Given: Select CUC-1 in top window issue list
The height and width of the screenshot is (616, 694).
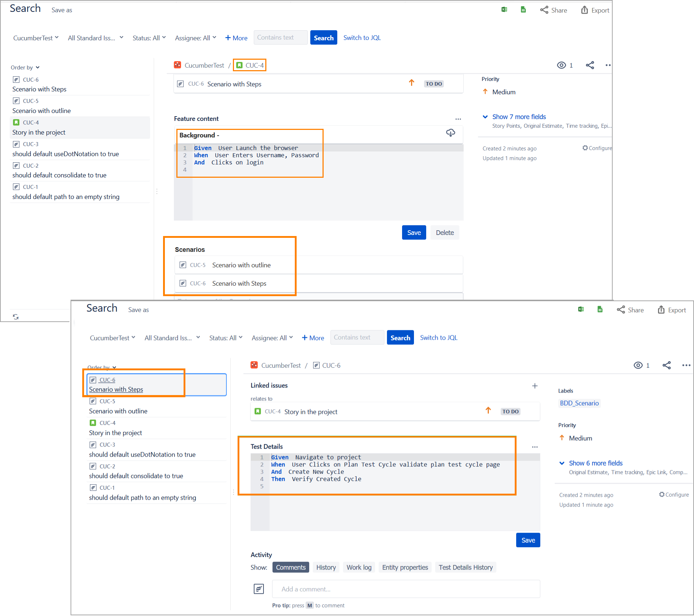Looking at the screenshot, I should [80, 192].
